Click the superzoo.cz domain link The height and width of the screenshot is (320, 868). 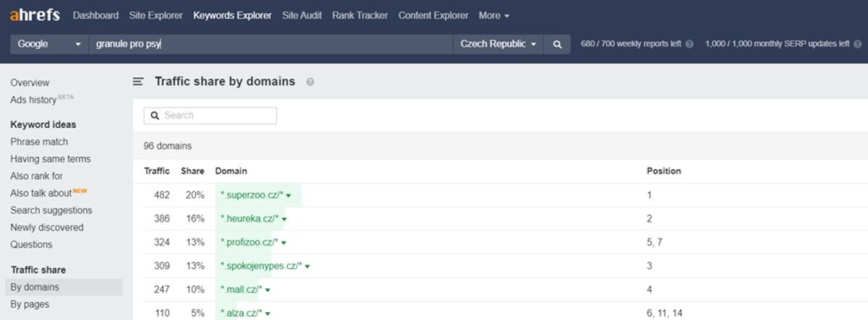(252, 196)
